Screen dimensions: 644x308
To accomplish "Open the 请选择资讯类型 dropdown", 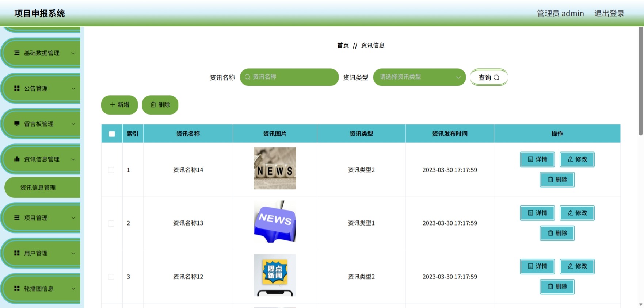I will (x=419, y=77).
